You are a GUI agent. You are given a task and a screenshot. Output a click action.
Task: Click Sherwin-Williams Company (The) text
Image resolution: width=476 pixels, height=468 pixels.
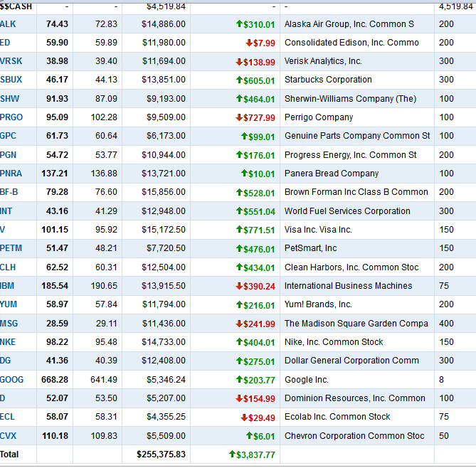(350, 99)
